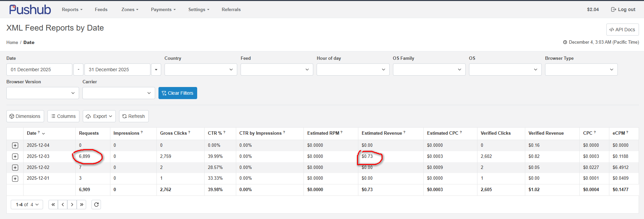
Task: Go to previous page of results
Action: tap(63, 205)
